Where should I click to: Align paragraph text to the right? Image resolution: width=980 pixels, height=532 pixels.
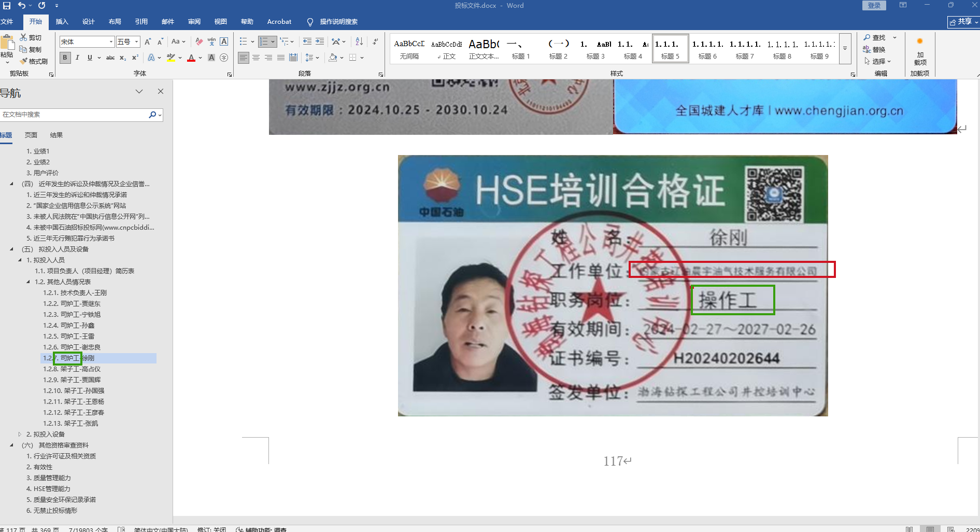click(x=268, y=58)
